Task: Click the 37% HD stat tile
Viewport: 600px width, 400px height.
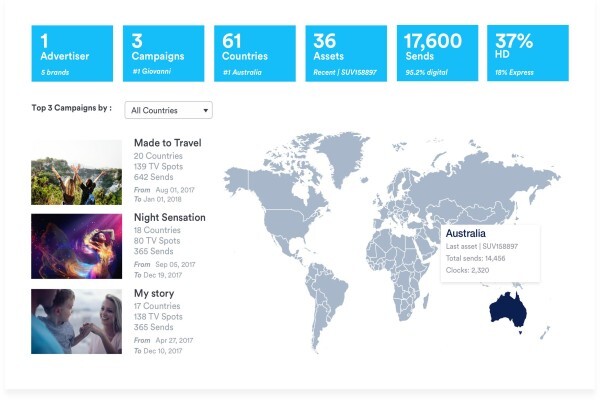Action: click(x=528, y=53)
